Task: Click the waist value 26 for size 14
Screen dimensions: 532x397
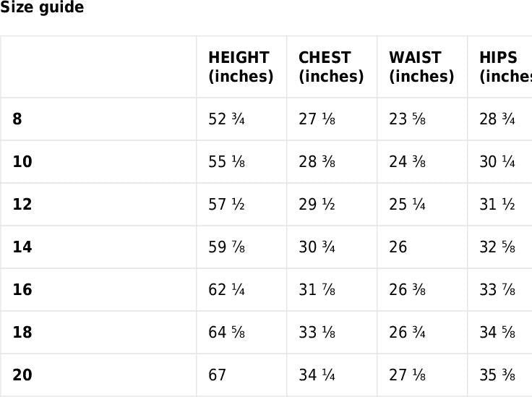Action: click(x=398, y=247)
